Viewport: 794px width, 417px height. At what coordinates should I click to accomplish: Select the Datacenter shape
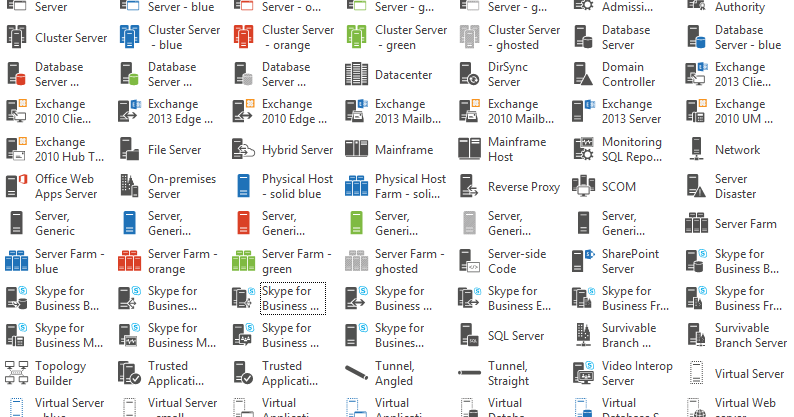(x=356, y=74)
